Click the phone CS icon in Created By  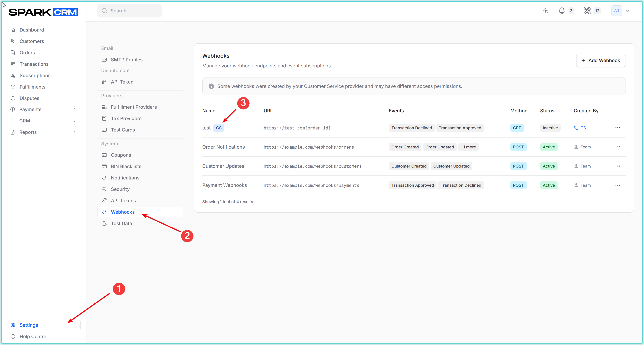pos(576,128)
